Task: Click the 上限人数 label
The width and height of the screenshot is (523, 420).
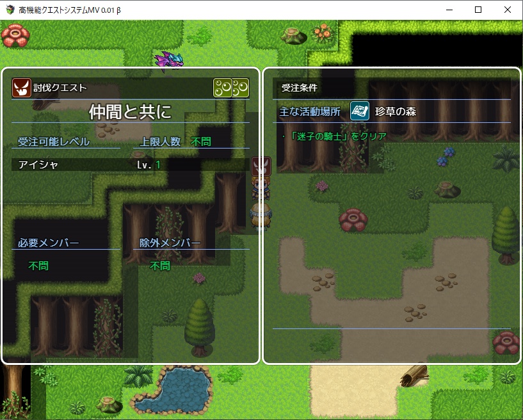Action: tap(161, 141)
